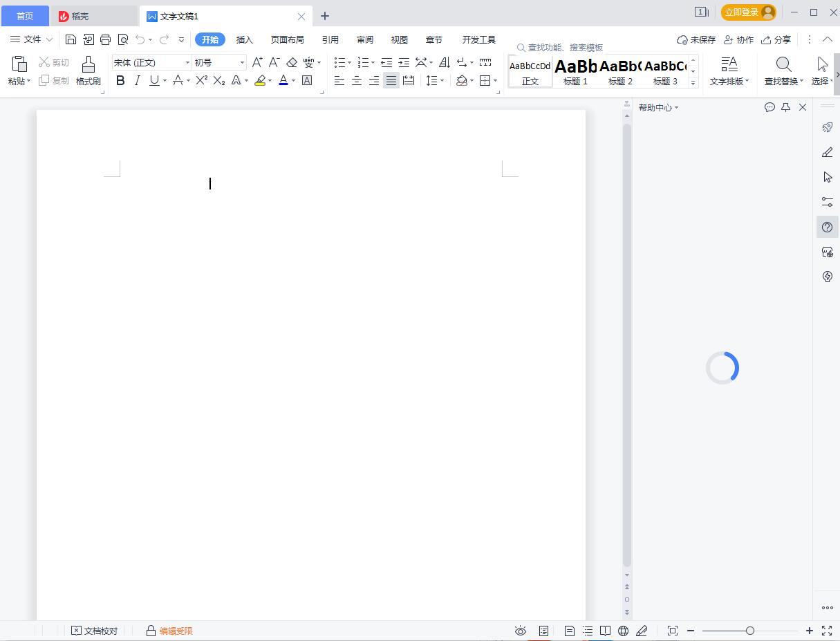Screen dimensions: 840x641
Task: Click the Undo icon in quick toolbar
Action: (141, 39)
